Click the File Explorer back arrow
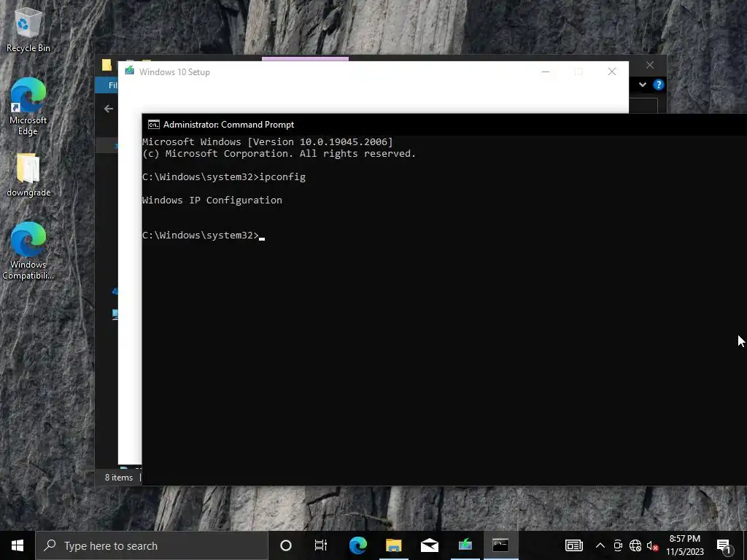The height and width of the screenshot is (560, 747). coord(109,109)
